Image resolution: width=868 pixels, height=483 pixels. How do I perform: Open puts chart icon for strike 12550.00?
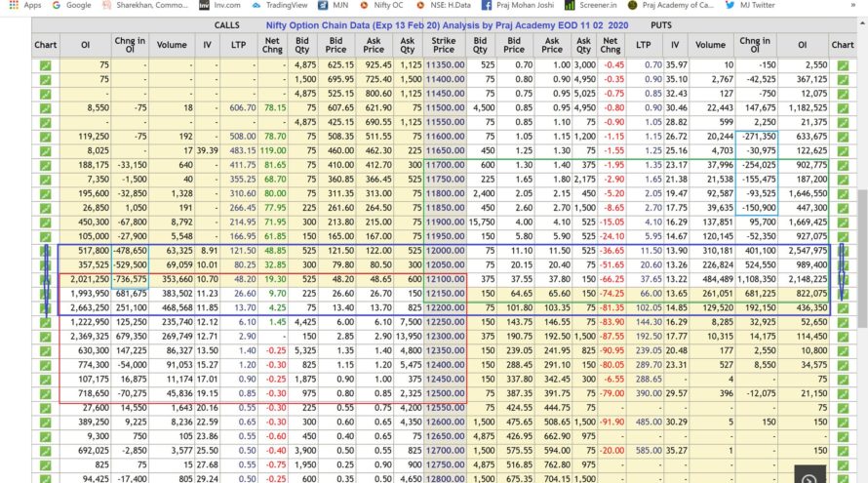pyautogui.click(x=843, y=408)
